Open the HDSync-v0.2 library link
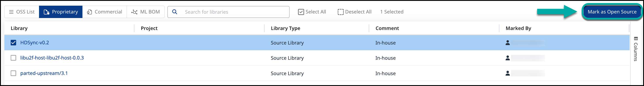The height and width of the screenshot is (86, 644). (34, 43)
